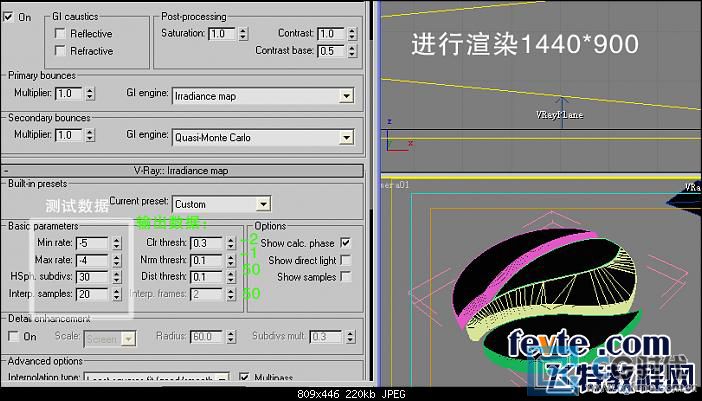This screenshot has width=702, height=401.
Task: Click the Interp. samples spinner arrows
Action: [x=116, y=294]
